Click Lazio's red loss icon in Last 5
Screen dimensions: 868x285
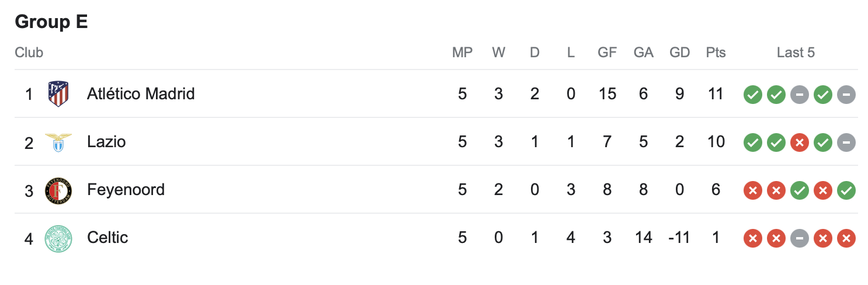799,142
